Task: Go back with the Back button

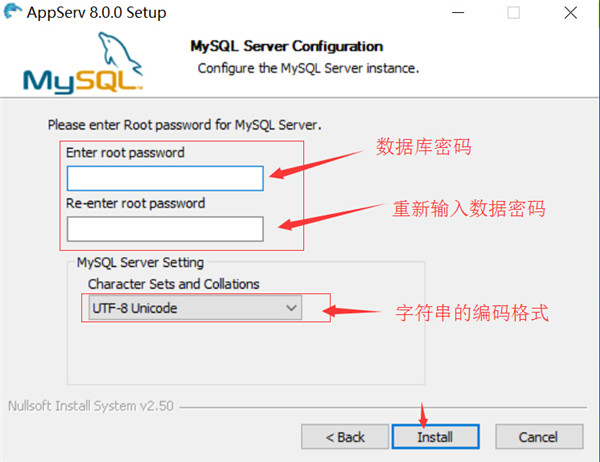Action: coord(345,437)
